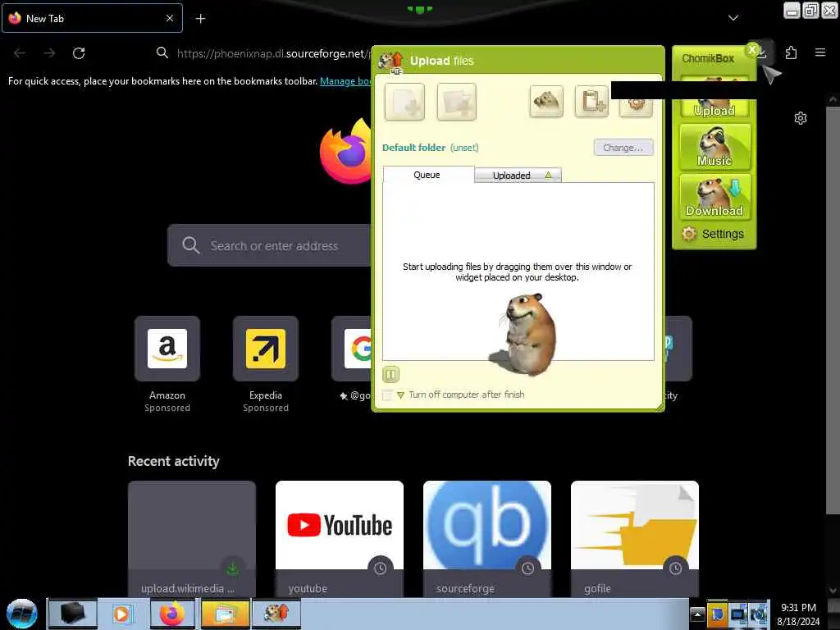Screen dimensions: 840x630
Task: Open the sourceforge recent activity card
Action: point(487,539)
